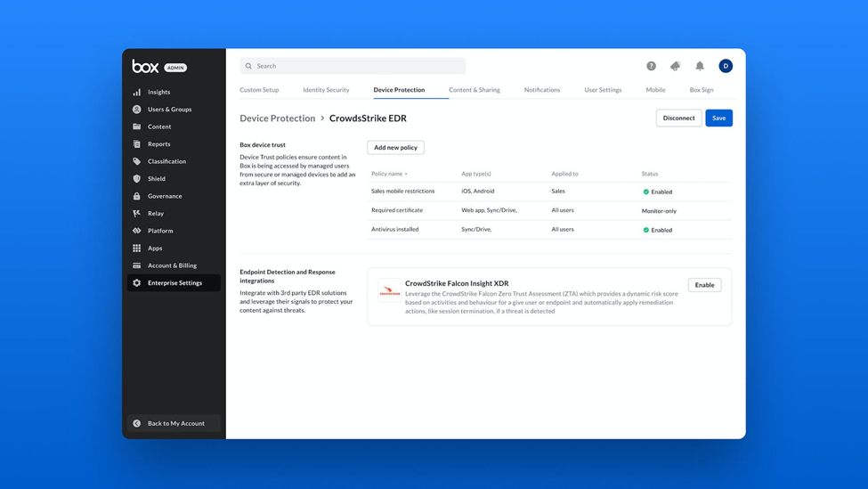Image resolution: width=868 pixels, height=489 pixels.
Task: Click the Classification tag icon
Action: click(x=137, y=161)
